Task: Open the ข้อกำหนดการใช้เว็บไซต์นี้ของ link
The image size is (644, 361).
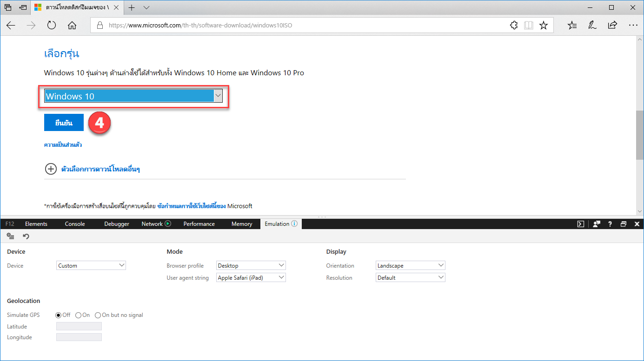Action: coord(192,206)
